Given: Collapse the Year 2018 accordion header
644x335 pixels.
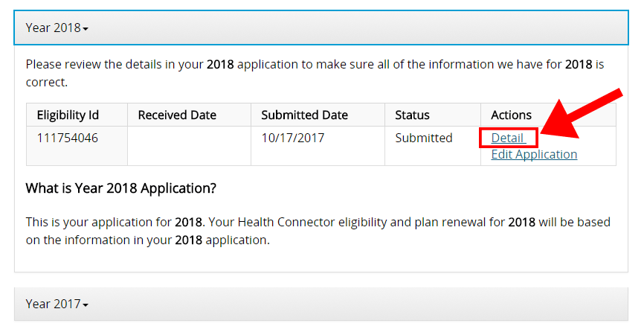Looking at the screenshot, I should tap(321, 28).
